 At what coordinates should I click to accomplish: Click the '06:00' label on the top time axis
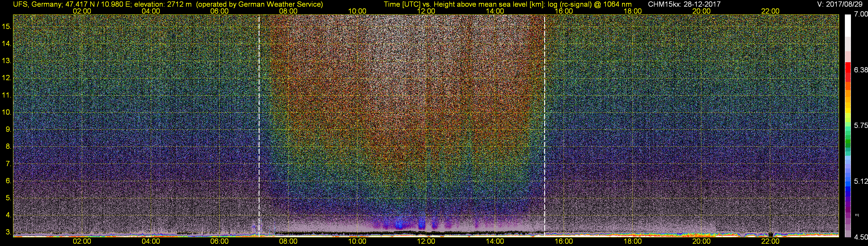click(219, 11)
